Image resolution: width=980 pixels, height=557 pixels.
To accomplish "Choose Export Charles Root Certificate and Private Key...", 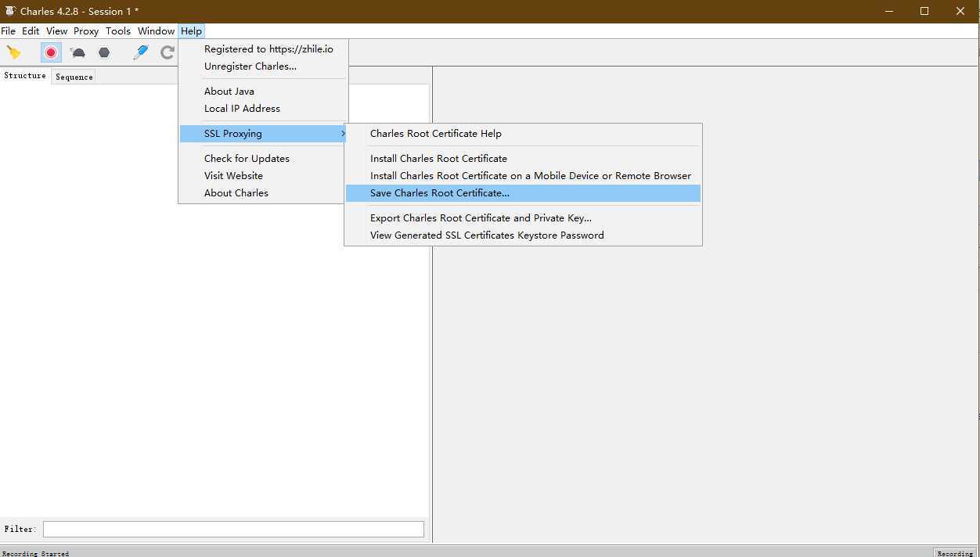I will [523, 218].
